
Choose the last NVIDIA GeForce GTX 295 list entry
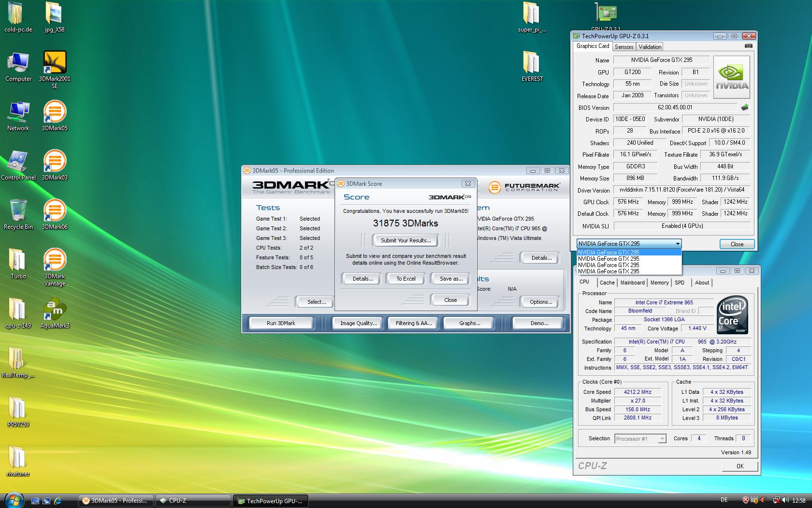click(x=629, y=271)
